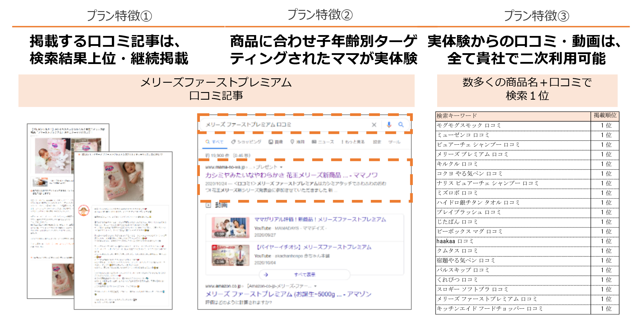644x325 pixels.
Task: Click the 掲載順位 table header
Action: [605, 116]
